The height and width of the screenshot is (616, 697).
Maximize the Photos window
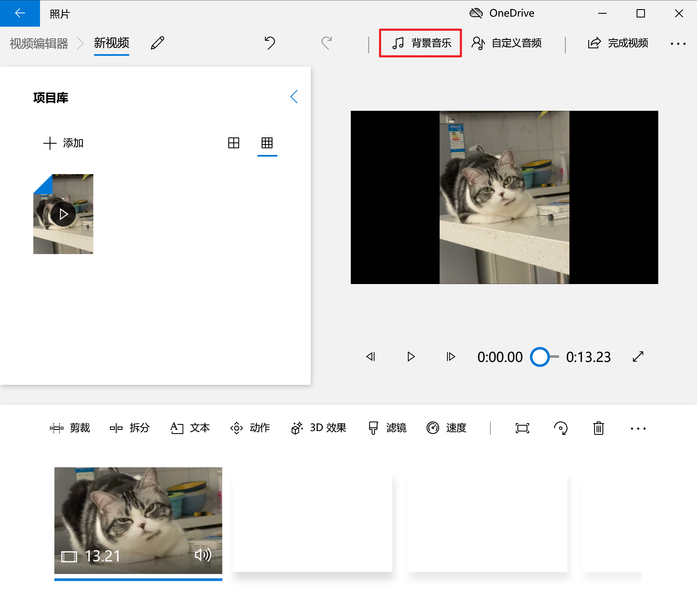tap(641, 13)
